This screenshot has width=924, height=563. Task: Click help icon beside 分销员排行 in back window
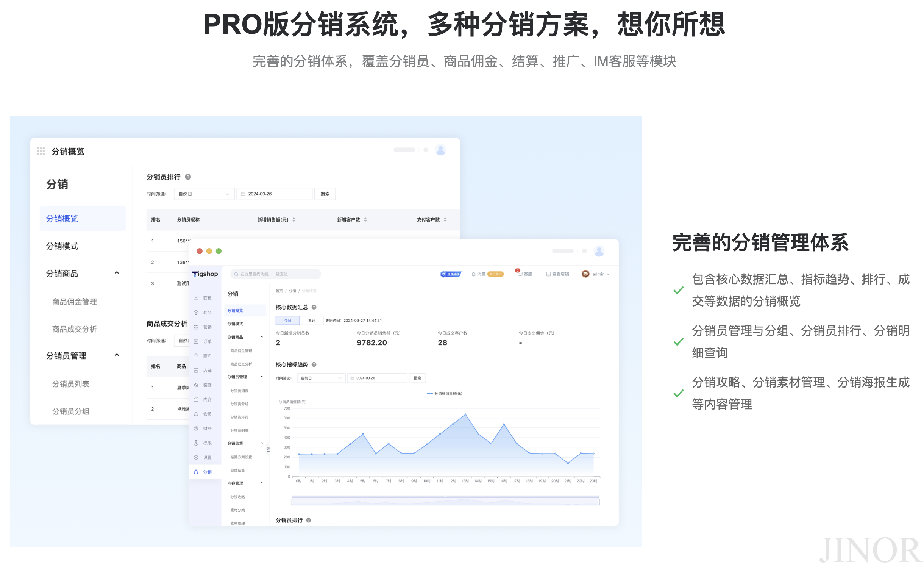(x=188, y=177)
